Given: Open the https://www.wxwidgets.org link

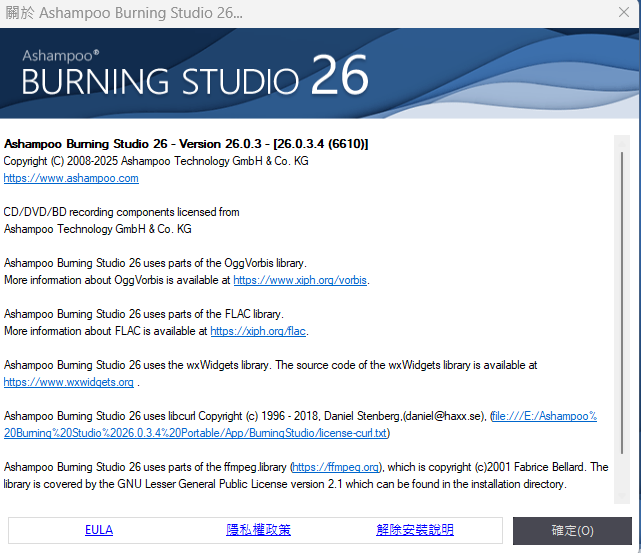Looking at the screenshot, I should click(69, 382).
